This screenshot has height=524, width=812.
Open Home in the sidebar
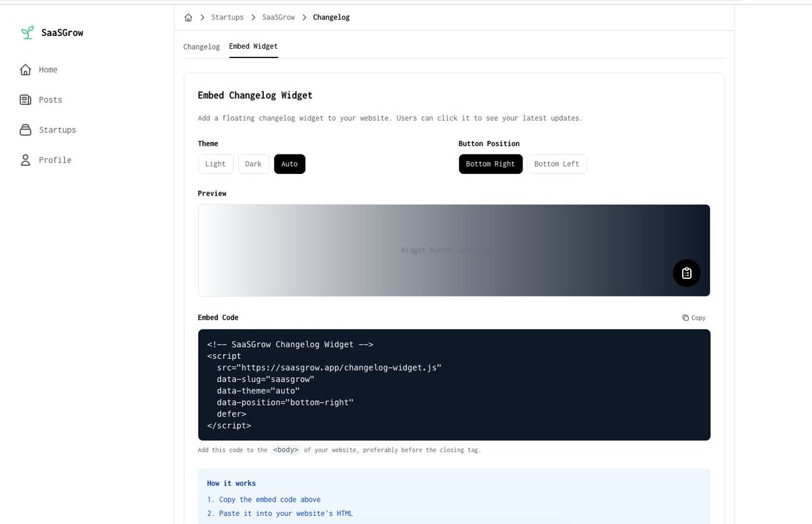tap(48, 70)
